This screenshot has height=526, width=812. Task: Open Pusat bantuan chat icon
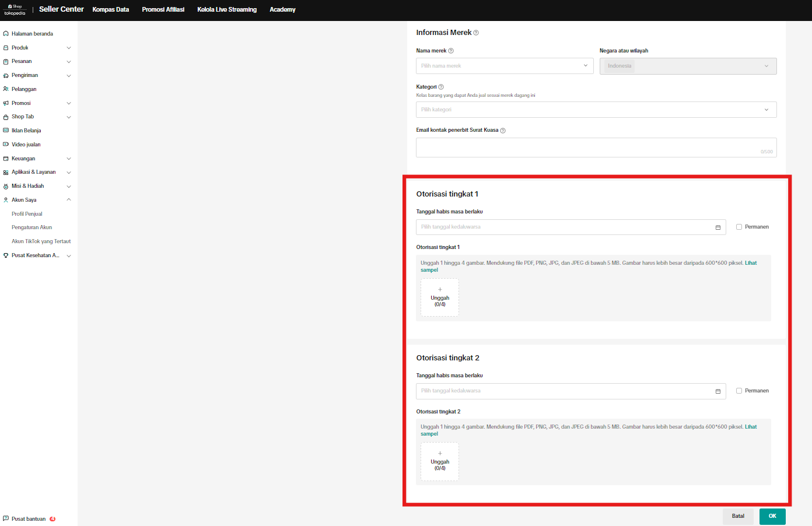[6, 518]
